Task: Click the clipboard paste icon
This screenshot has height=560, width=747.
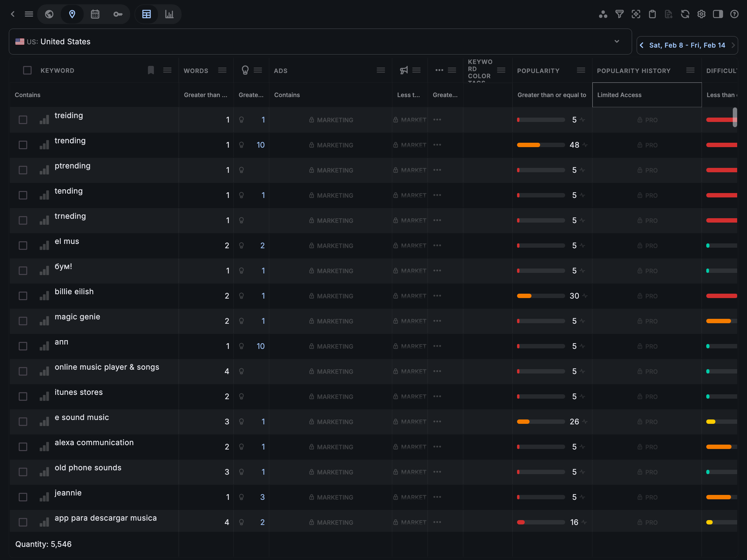Action: click(x=652, y=14)
